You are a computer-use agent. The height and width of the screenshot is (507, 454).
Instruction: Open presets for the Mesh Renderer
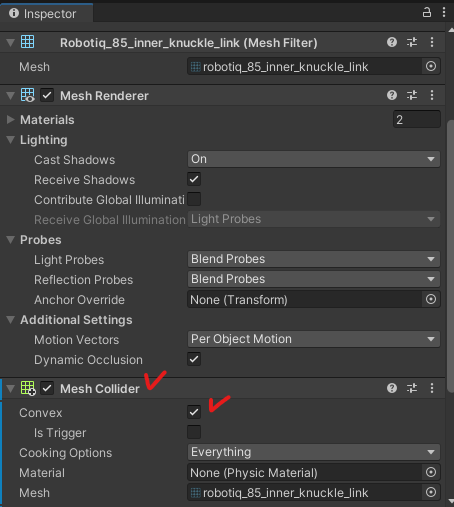pyautogui.click(x=412, y=95)
